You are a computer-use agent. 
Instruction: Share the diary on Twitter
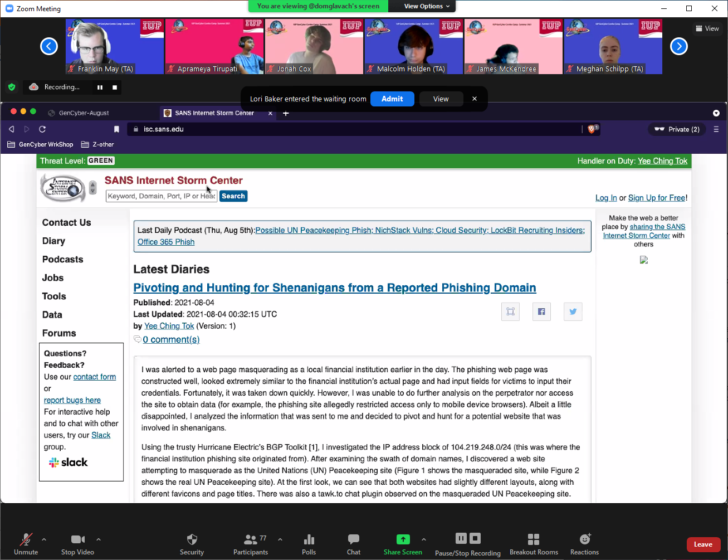pos(573,311)
